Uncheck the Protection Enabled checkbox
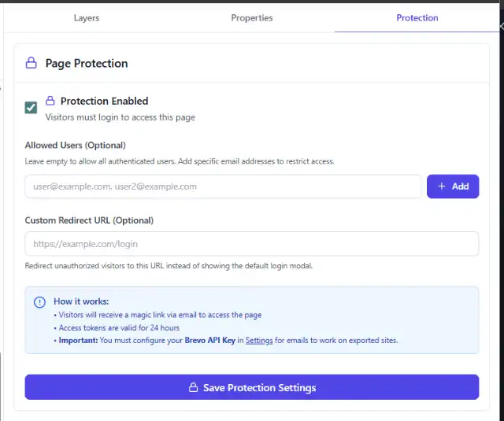Image resolution: width=504 pixels, height=421 pixels. click(31, 108)
